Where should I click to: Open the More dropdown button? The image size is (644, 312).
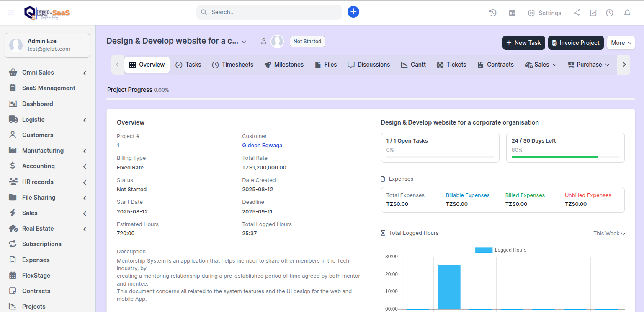click(621, 43)
